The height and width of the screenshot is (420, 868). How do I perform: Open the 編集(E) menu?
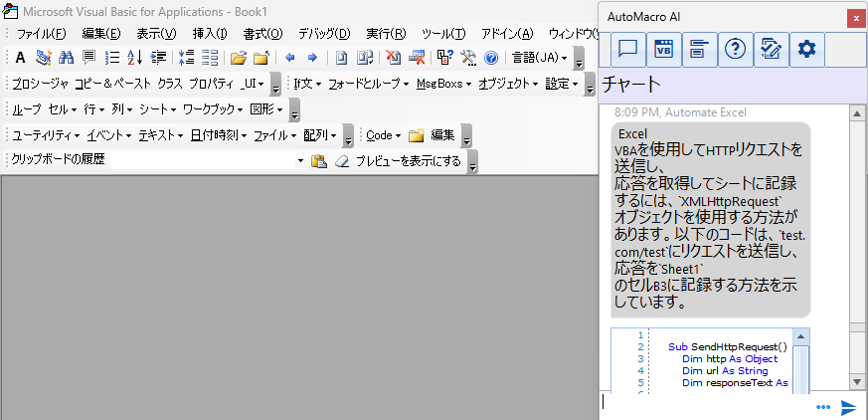tap(101, 33)
